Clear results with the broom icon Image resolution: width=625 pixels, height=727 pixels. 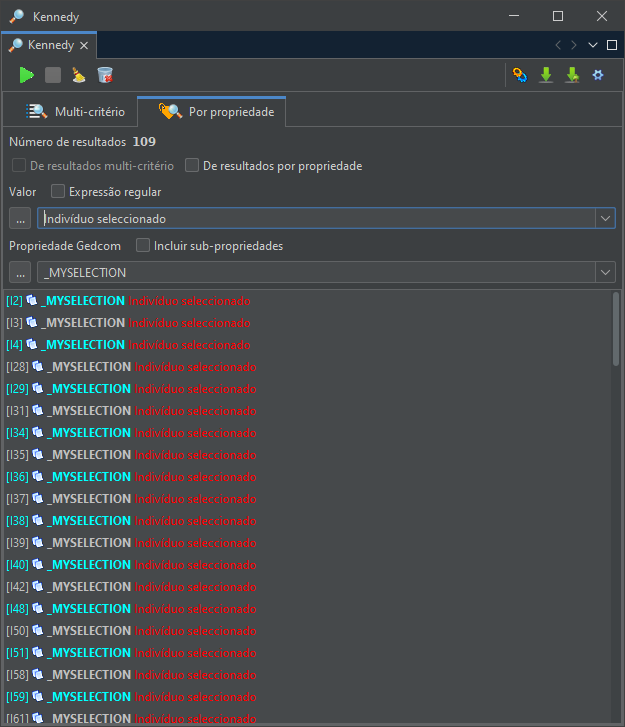79,75
